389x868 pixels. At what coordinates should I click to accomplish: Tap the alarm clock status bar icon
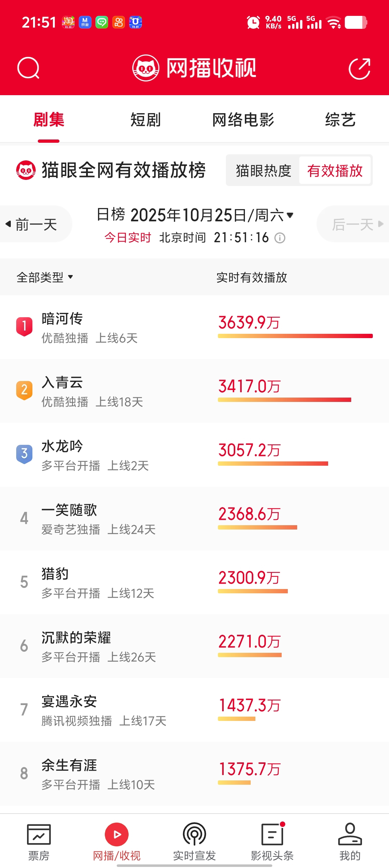pos(253,22)
